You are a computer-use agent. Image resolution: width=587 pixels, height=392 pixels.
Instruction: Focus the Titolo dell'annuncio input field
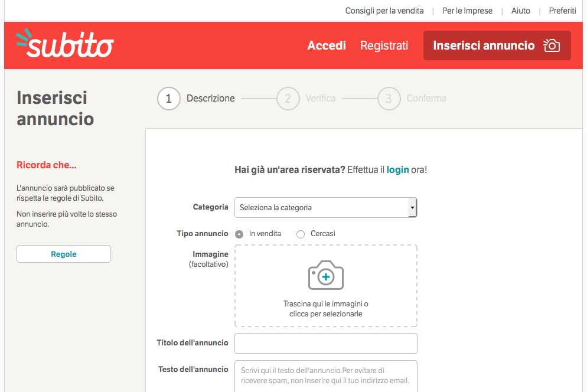pos(326,343)
